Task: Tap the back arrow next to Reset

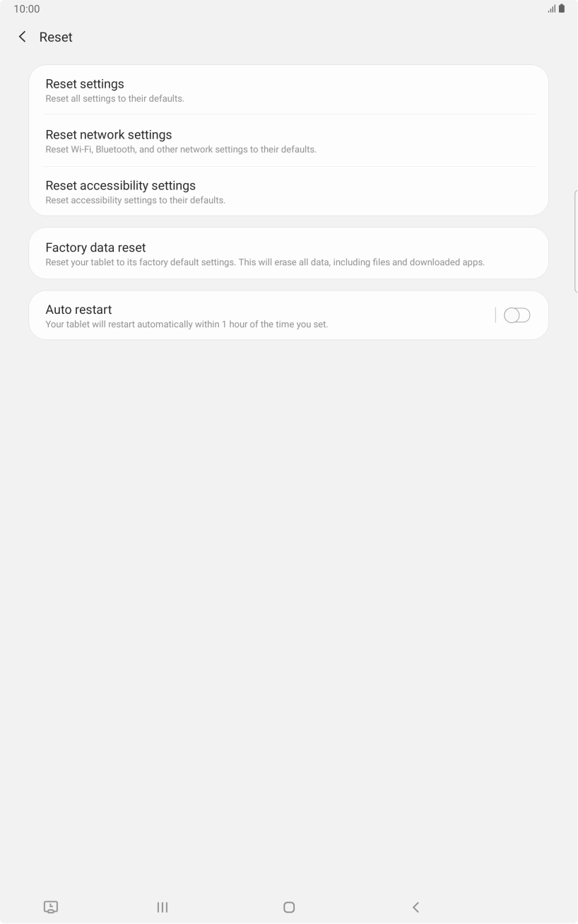Action: click(x=22, y=37)
